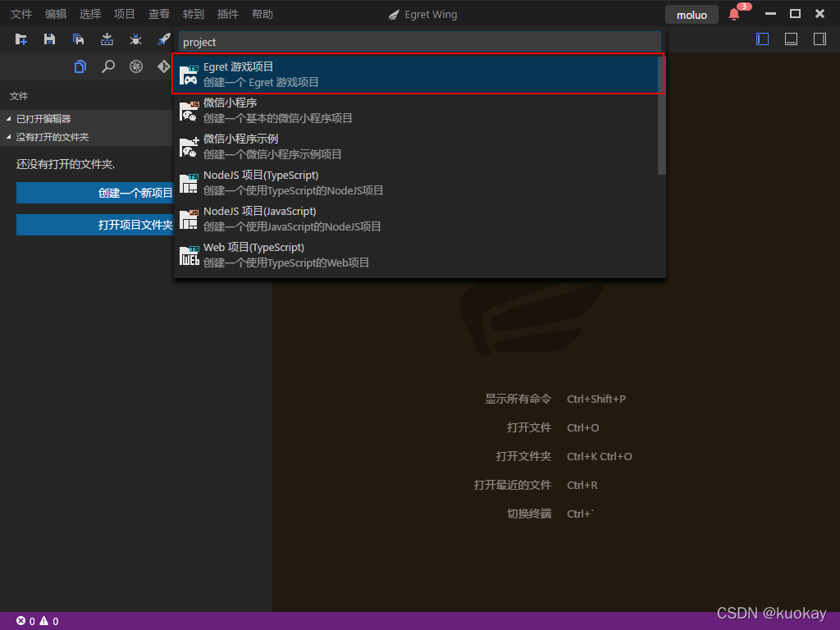The image size is (840, 630).
Task: Open the Git source control sidebar icon
Action: pyautogui.click(x=163, y=66)
